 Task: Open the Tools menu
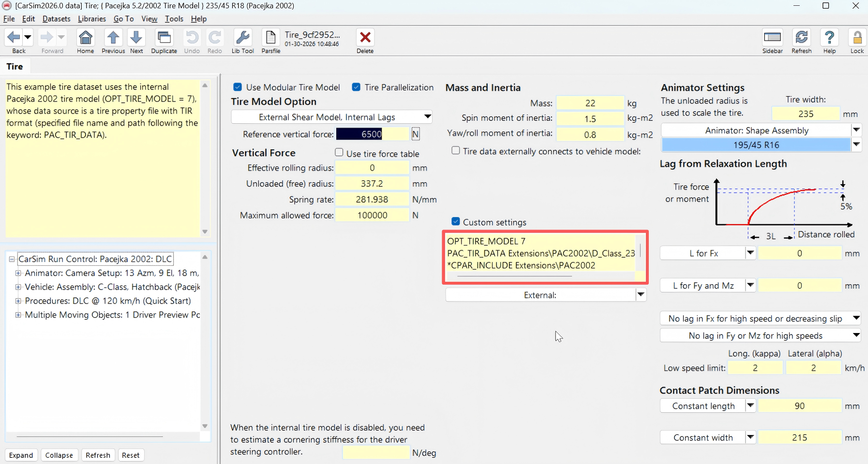pyautogui.click(x=174, y=19)
